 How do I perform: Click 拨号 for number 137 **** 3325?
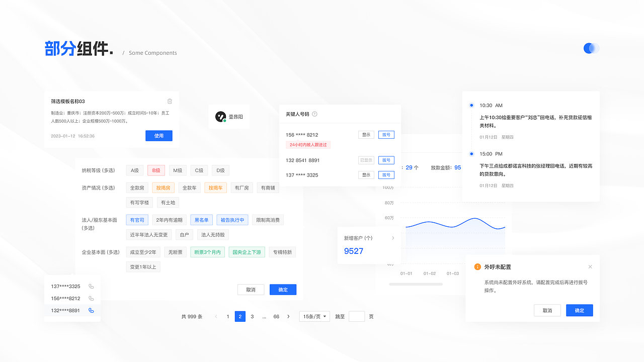386,175
